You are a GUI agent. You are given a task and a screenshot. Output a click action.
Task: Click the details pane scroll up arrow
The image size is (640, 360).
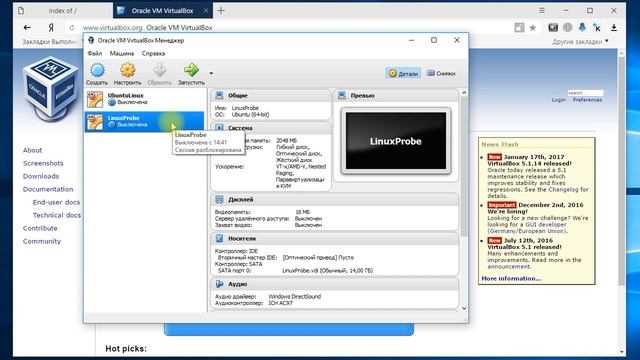tap(464, 93)
